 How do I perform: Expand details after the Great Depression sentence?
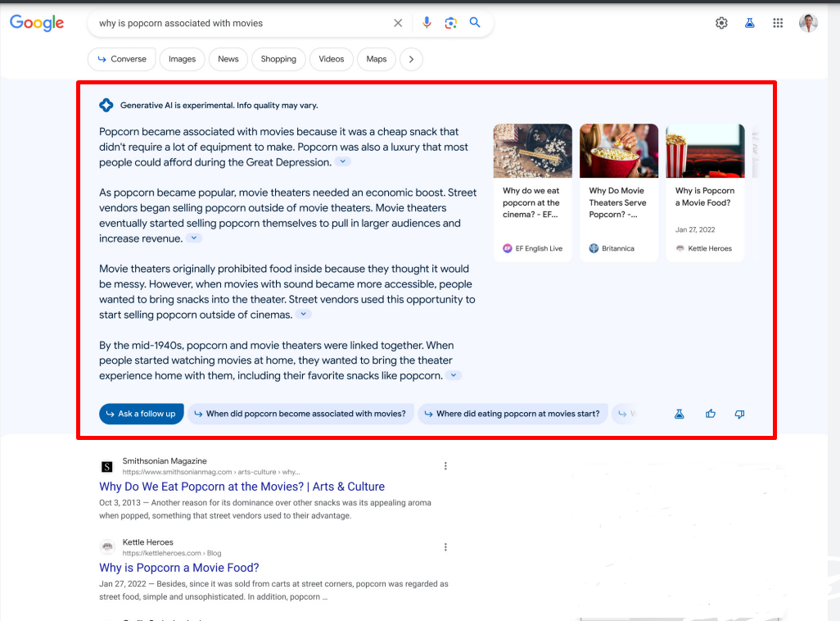click(342, 161)
